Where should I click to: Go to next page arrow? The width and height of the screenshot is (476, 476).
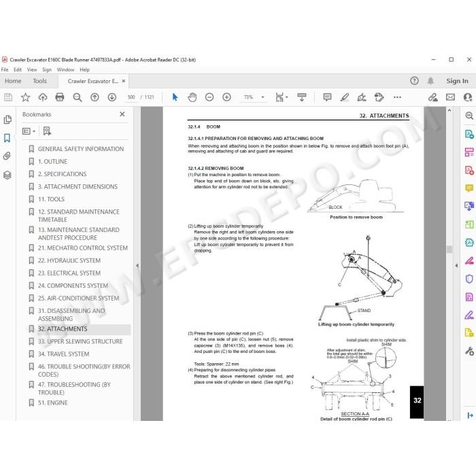pos(112,97)
